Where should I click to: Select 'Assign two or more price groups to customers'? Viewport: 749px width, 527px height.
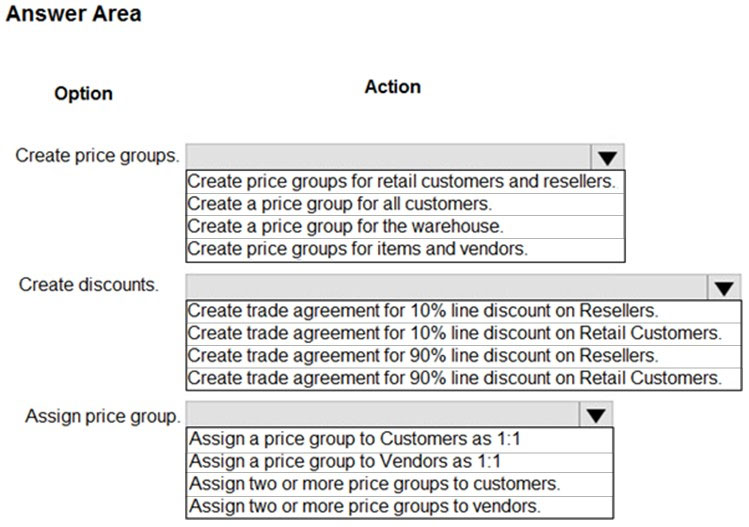click(x=399, y=484)
